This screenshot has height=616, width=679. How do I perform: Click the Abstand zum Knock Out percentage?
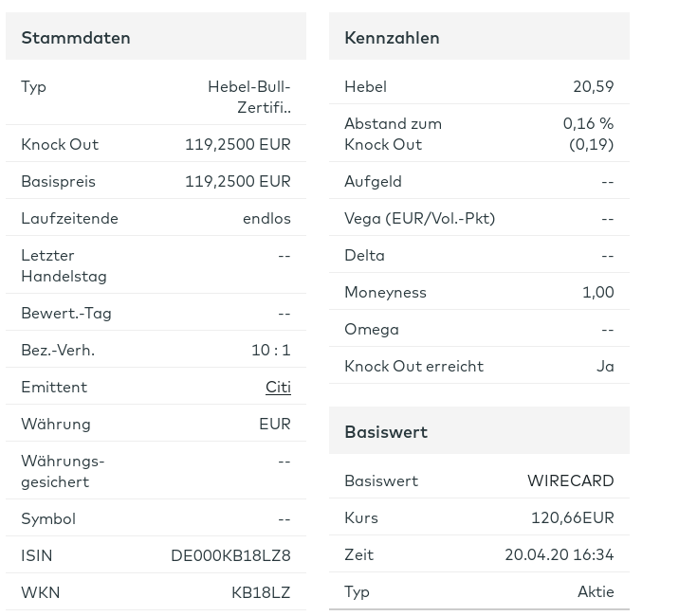(x=588, y=124)
